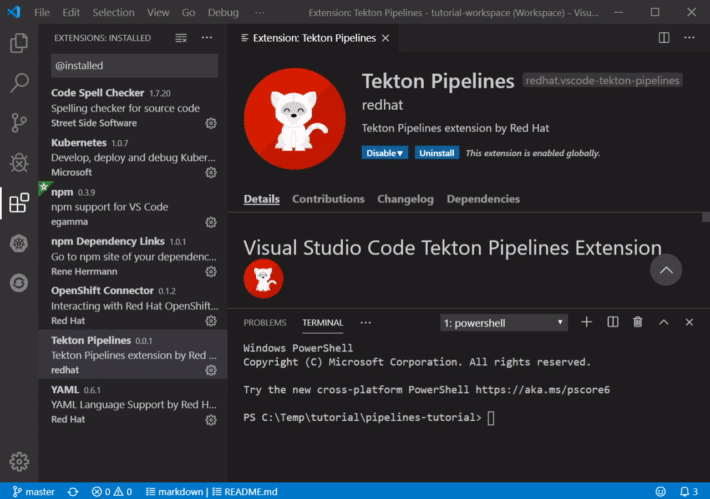The image size is (710, 499).
Task: Select OpenShift Connector in the list
Action: (x=133, y=305)
